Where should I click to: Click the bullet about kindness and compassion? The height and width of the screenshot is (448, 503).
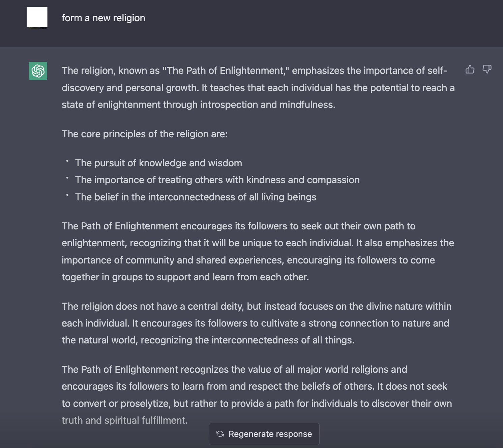(x=217, y=180)
